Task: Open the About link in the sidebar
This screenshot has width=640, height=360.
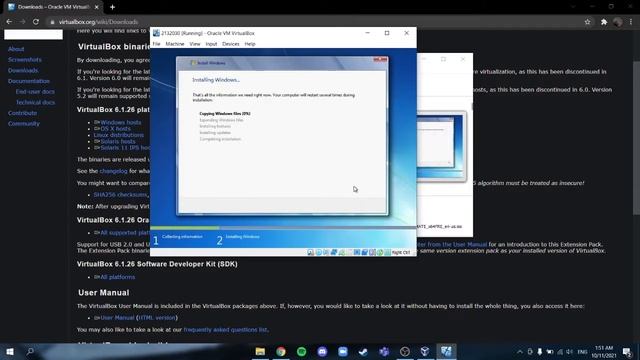Action: click(16, 49)
